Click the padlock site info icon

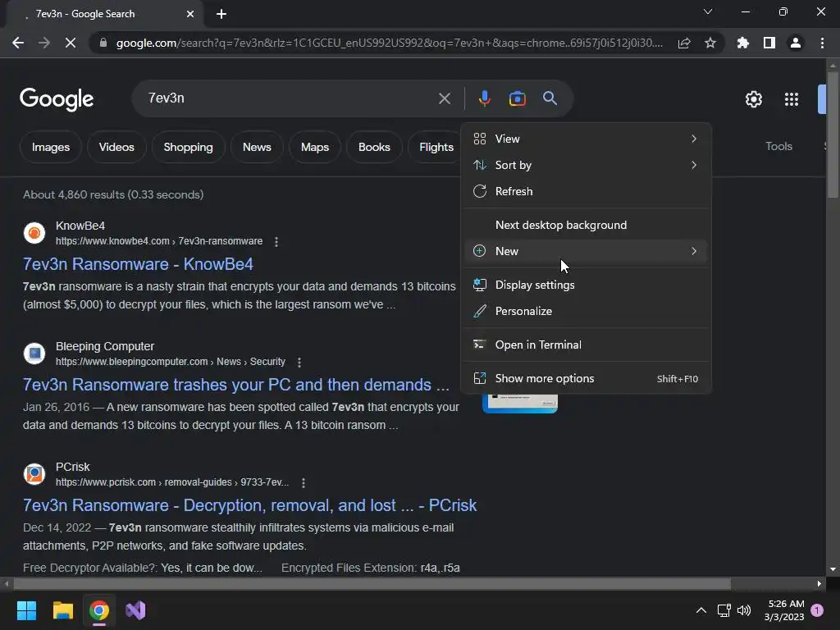click(x=103, y=43)
